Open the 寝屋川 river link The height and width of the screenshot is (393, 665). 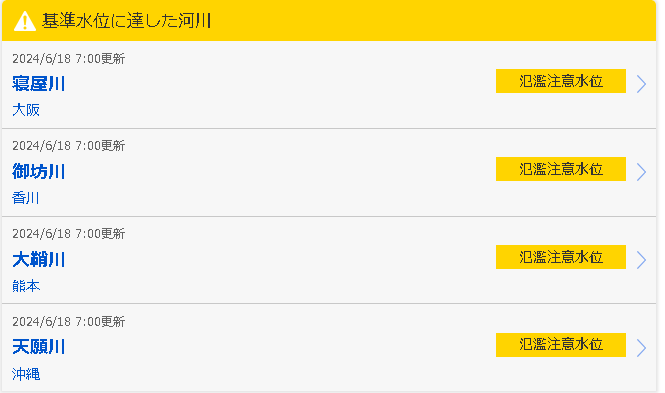pyautogui.click(x=38, y=84)
